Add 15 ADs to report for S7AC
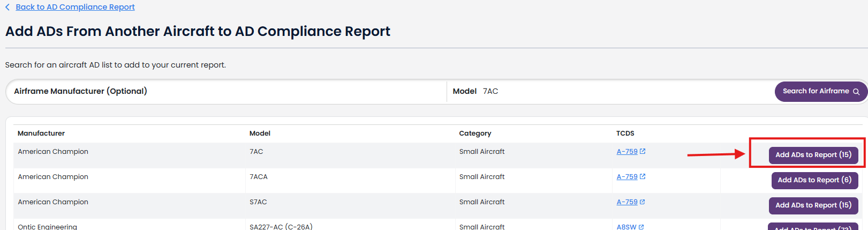 coord(813,205)
